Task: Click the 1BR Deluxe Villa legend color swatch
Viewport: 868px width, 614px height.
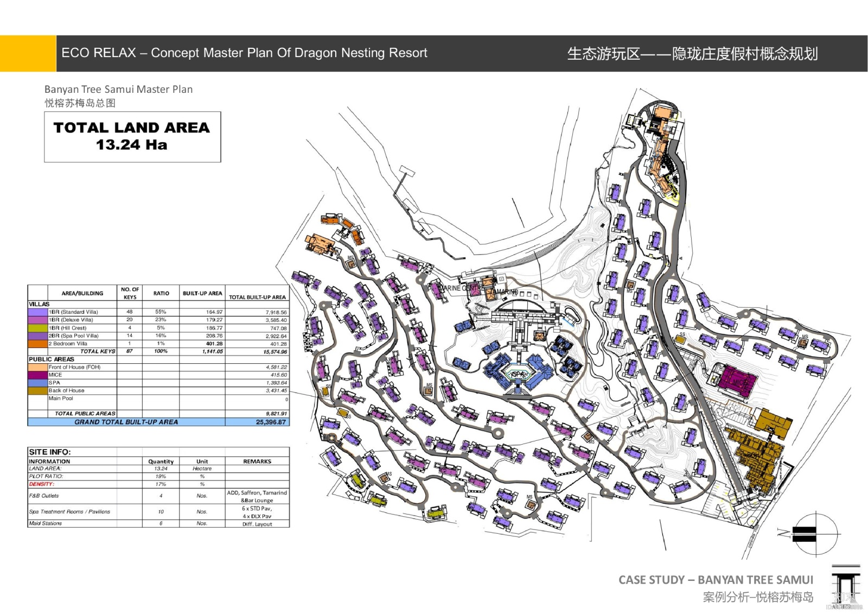Action: tap(38, 320)
